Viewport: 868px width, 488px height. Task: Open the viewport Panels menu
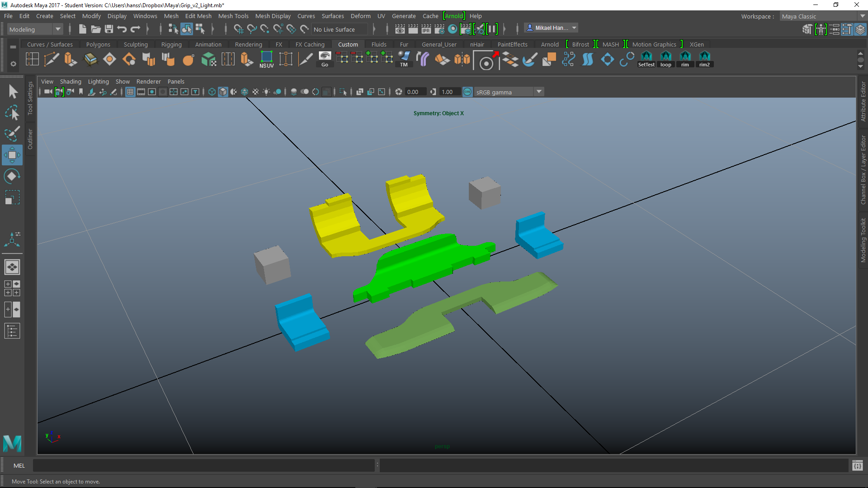(x=176, y=81)
